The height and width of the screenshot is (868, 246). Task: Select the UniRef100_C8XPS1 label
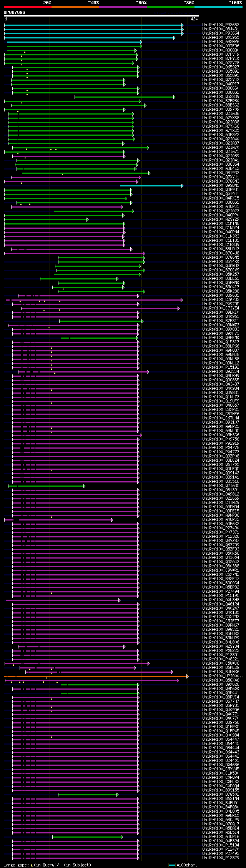(221, 410)
